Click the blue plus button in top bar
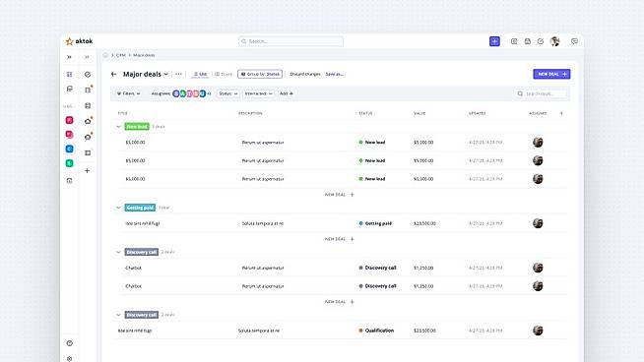Image resolution: width=644 pixels, height=362 pixels. (x=494, y=41)
